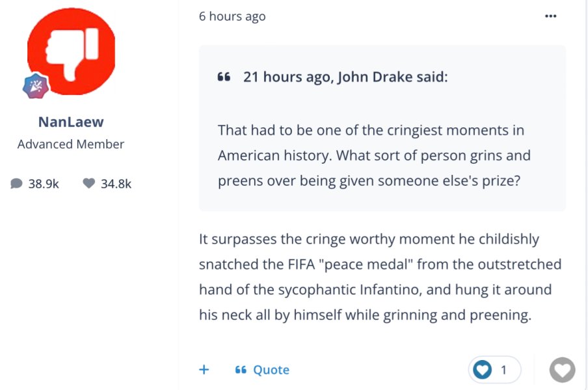Viewport: 588px width, 390px height.
Task: Click the blue heart reaction icon
Action: coord(482,370)
